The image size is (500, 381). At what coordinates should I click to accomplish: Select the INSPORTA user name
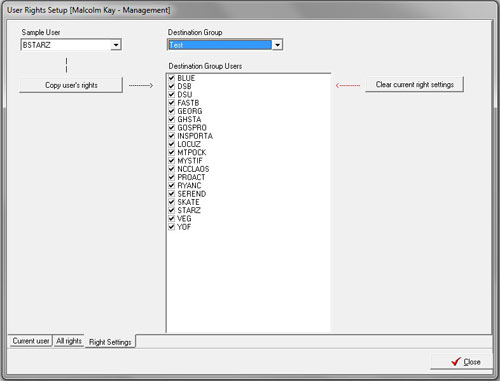(195, 136)
